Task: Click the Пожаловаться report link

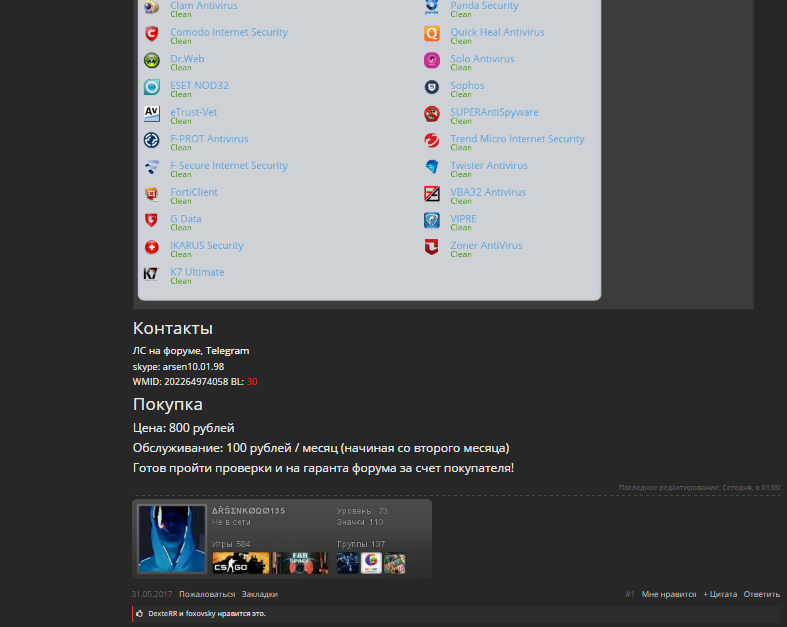Action: (207, 594)
